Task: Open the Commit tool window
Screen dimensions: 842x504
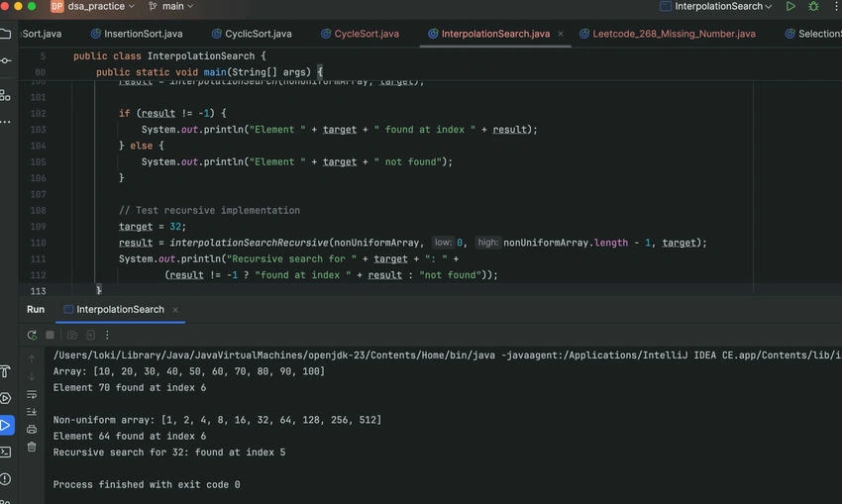Action: (x=5, y=60)
